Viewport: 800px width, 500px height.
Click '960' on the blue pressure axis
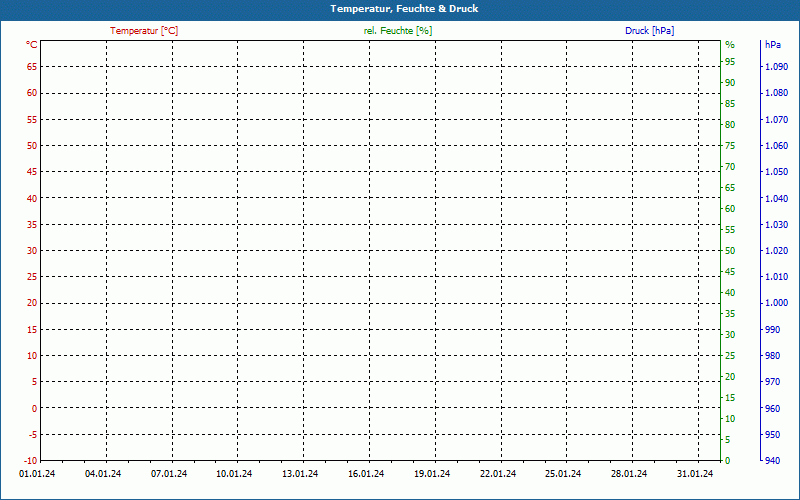[772, 408]
